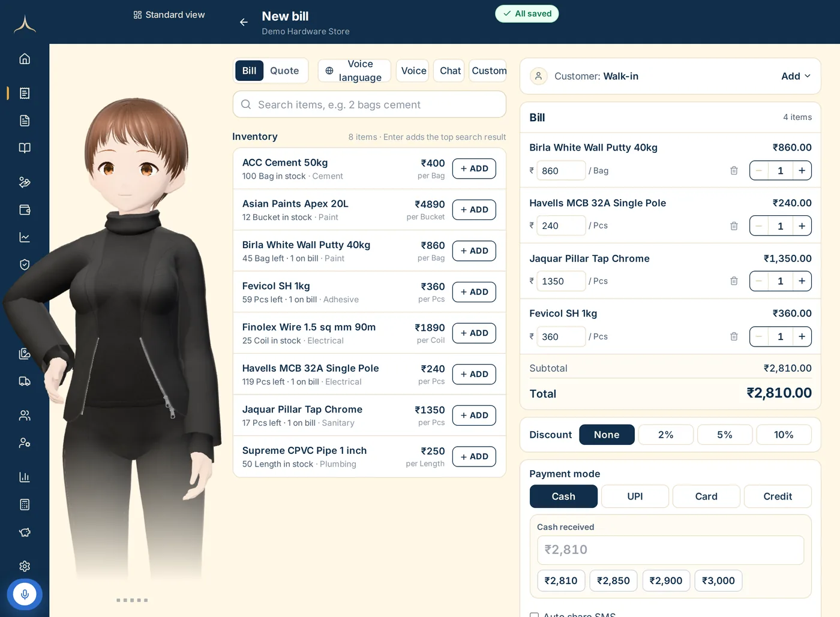Switch to Standard view layout

click(169, 15)
